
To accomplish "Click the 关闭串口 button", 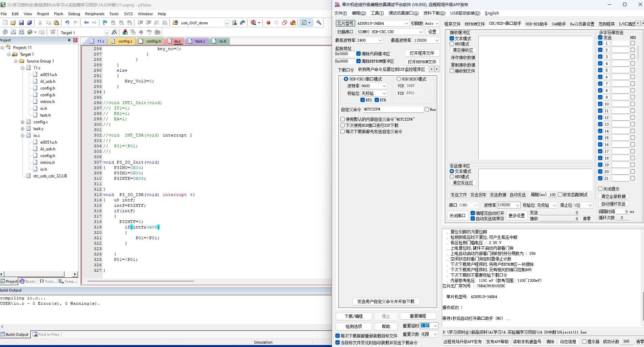I will pyautogui.click(x=457, y=216).
